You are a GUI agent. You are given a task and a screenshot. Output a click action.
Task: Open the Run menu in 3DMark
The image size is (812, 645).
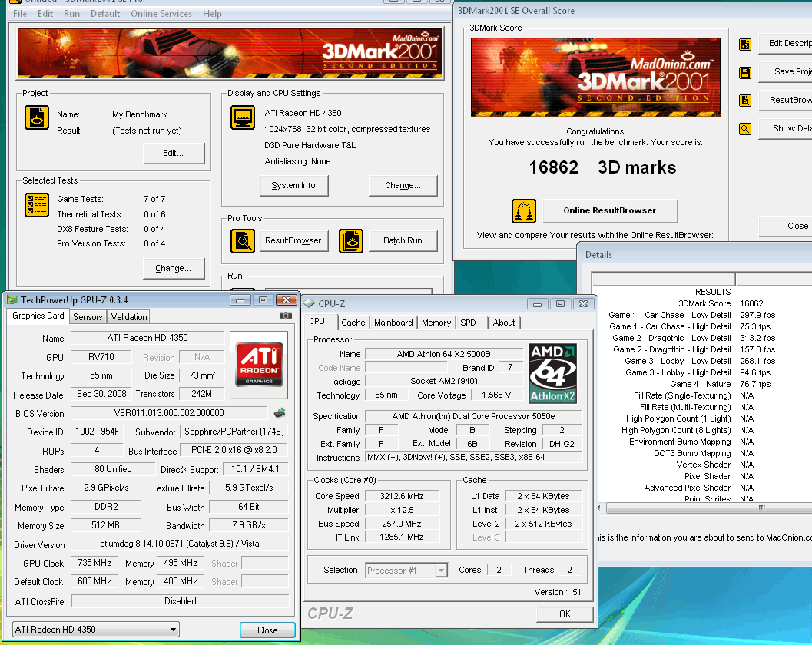tap(71, 14)
